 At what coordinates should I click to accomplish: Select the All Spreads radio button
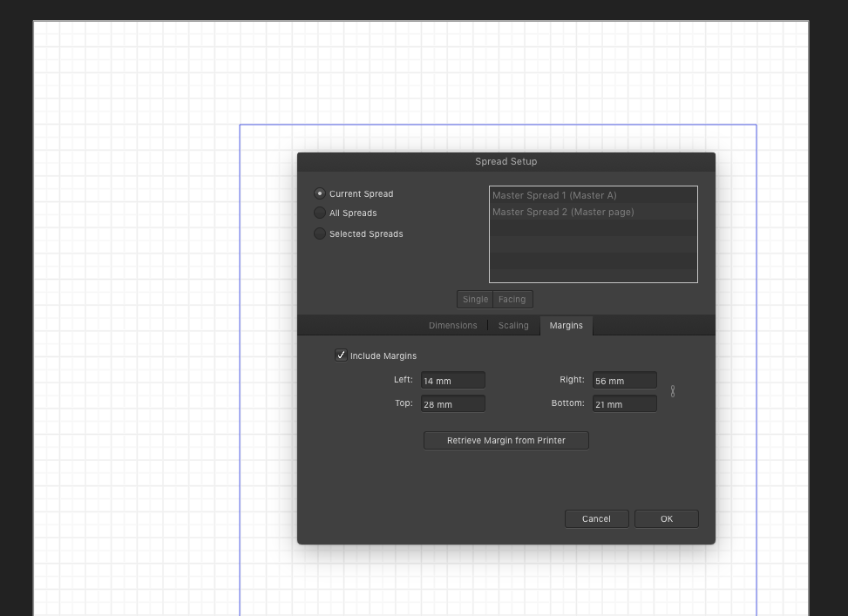320,213
